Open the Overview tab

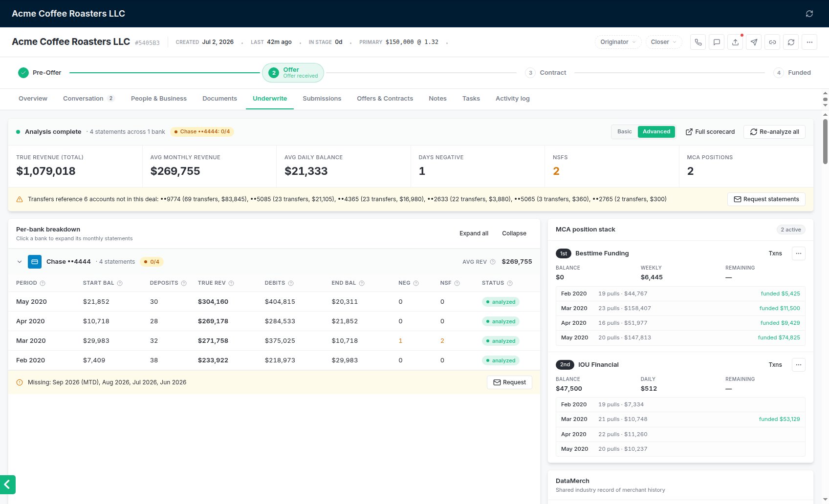pos(33,99)
